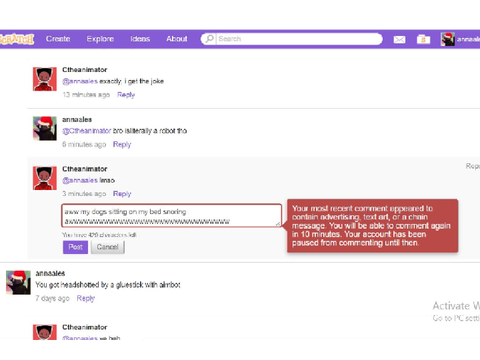This screenshot has width=480, height=360.
Task: Select the Create menu item
Action: (58, 39)
